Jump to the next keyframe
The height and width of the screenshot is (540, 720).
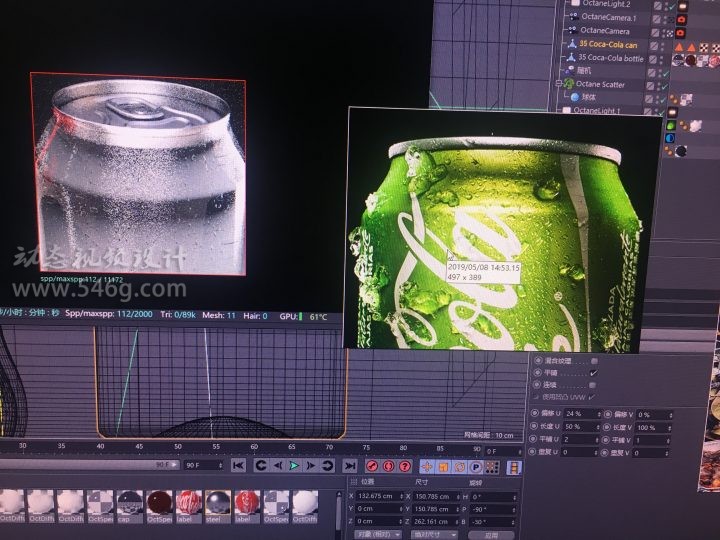pyautogui.click(x=327, y=466)
